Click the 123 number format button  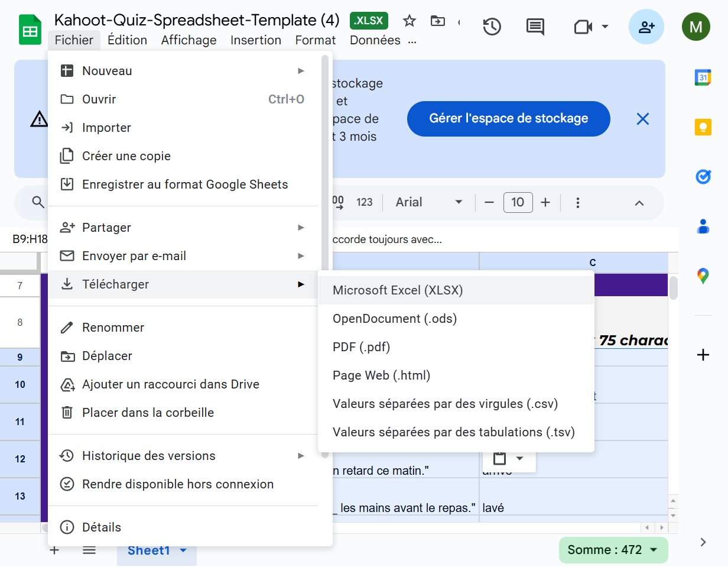(x=365, y=202)
